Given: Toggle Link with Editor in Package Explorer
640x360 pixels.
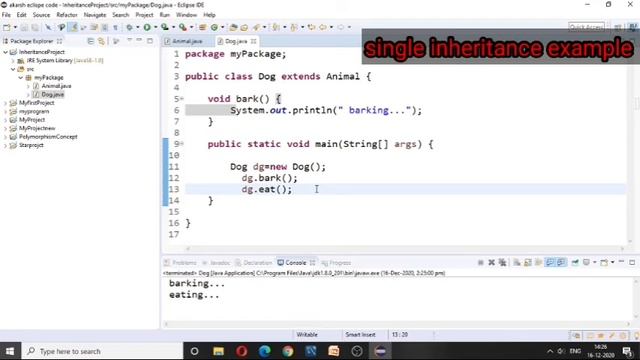Looking at the screenshot, I should click(x=101, y=41).
